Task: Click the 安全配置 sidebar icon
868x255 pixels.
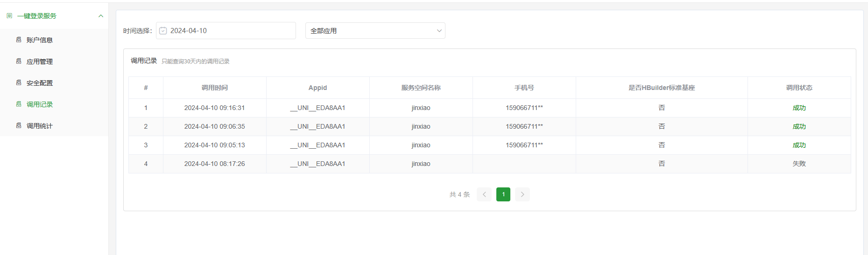Action: click(19, 83)
